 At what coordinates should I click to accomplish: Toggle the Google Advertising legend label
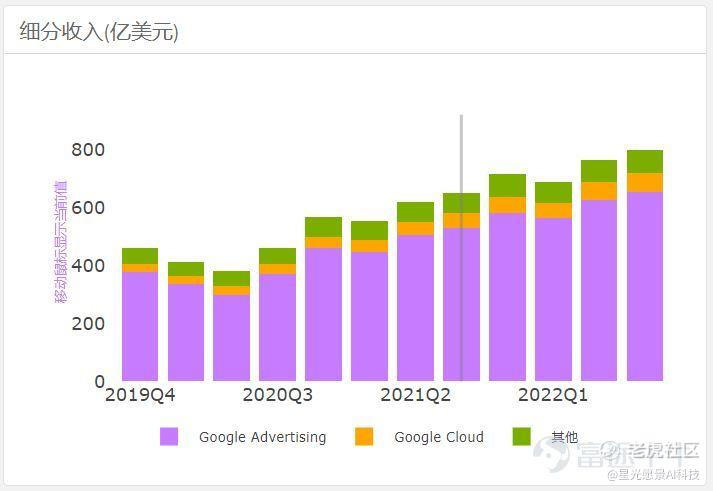[x=262, y=437]
